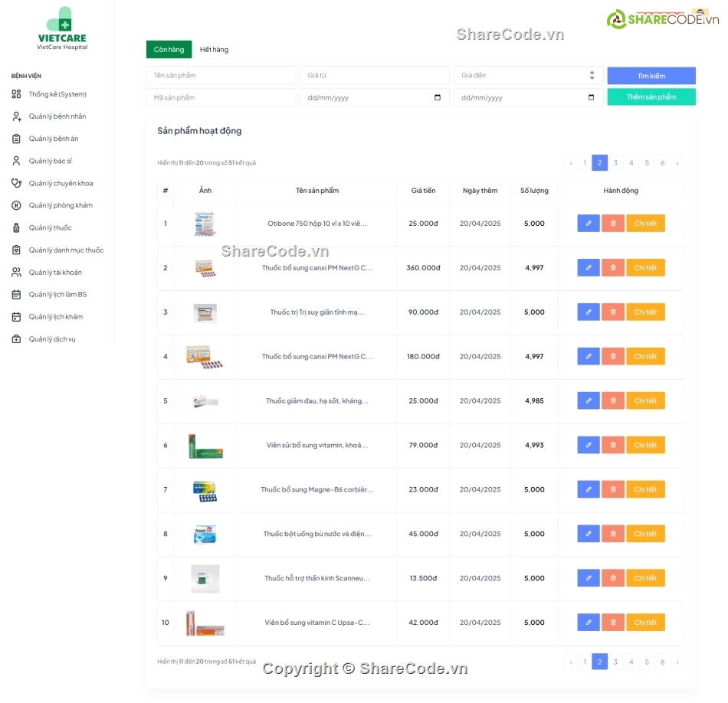Go to next page in top pagination

[677, 163]
